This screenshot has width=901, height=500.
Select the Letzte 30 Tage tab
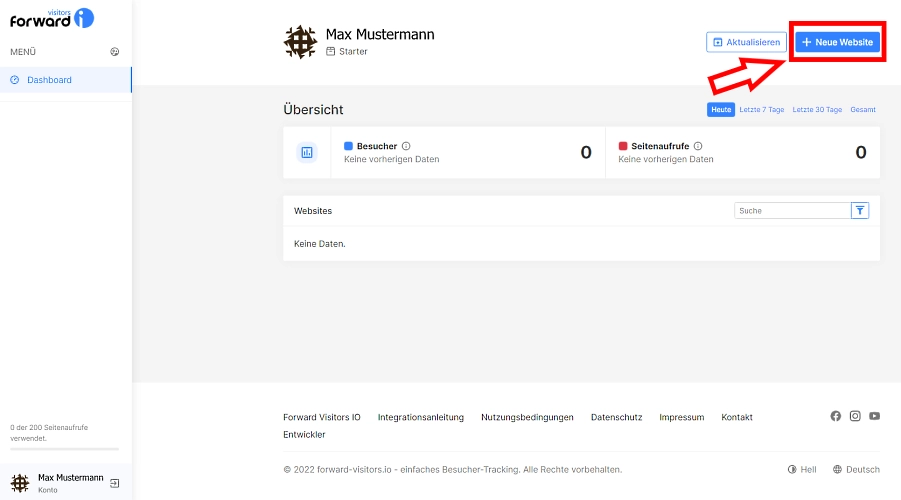(x=817, y=109)
